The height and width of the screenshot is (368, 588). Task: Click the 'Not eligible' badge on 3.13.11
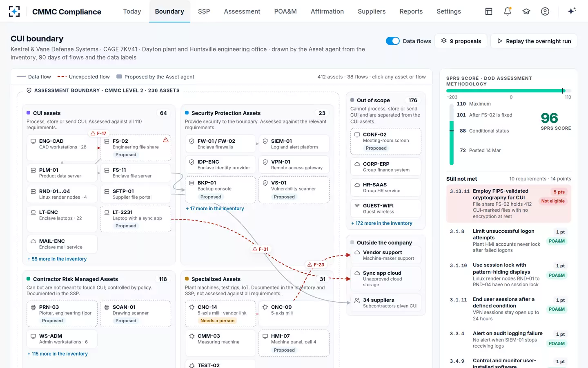[553, 201]
